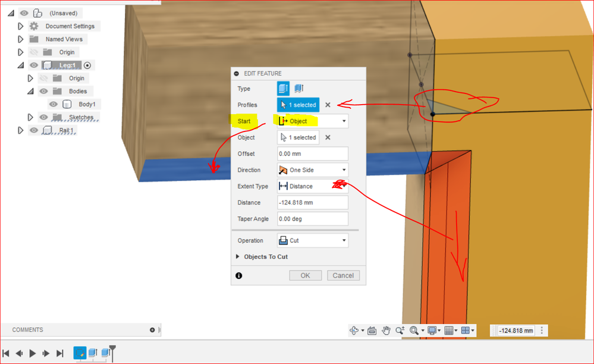The width and height of the screenshot is (594, 364).
Task: Click the Viewports layout icon
Action: (x=466, y=331)
